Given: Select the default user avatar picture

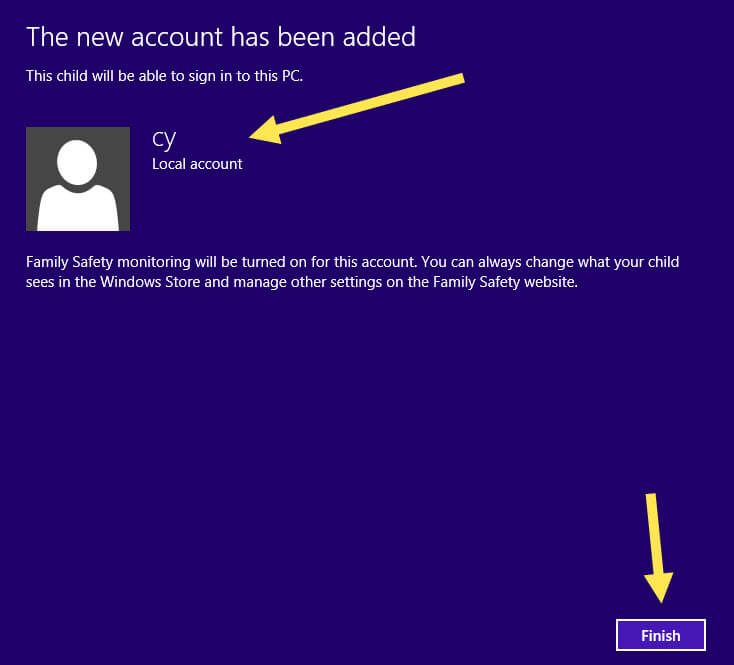Looking at the screenshot, I should click(x=78, y=179).
